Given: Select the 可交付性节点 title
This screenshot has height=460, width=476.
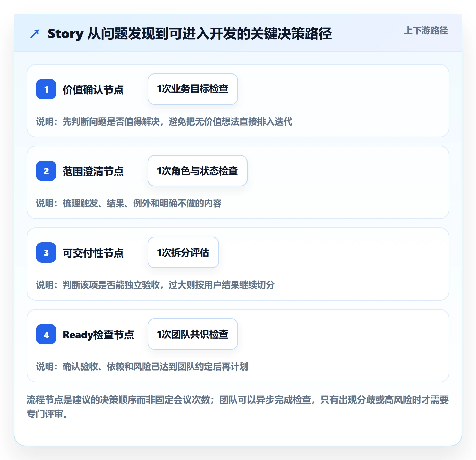Looking at the screenshot, I should tap(93, 253).
